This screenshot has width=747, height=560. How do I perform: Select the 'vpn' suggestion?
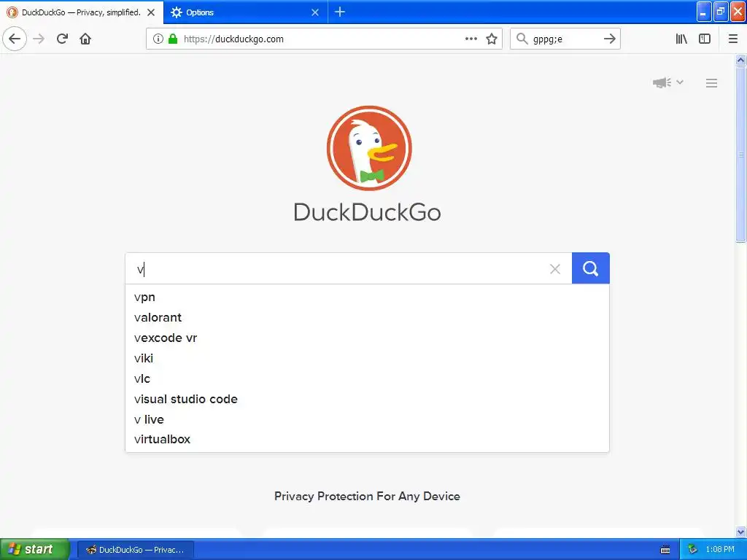[x=367, y=297]
